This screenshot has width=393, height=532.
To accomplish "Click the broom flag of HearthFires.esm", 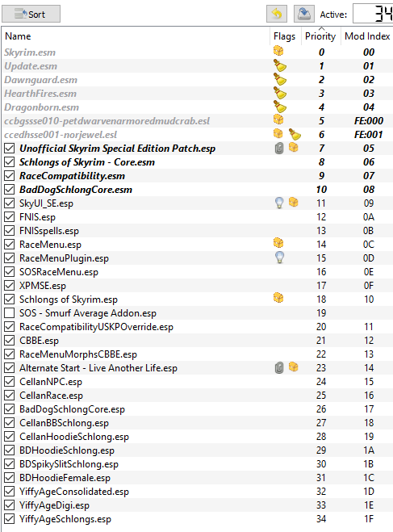I will click(x=280, y=93).
